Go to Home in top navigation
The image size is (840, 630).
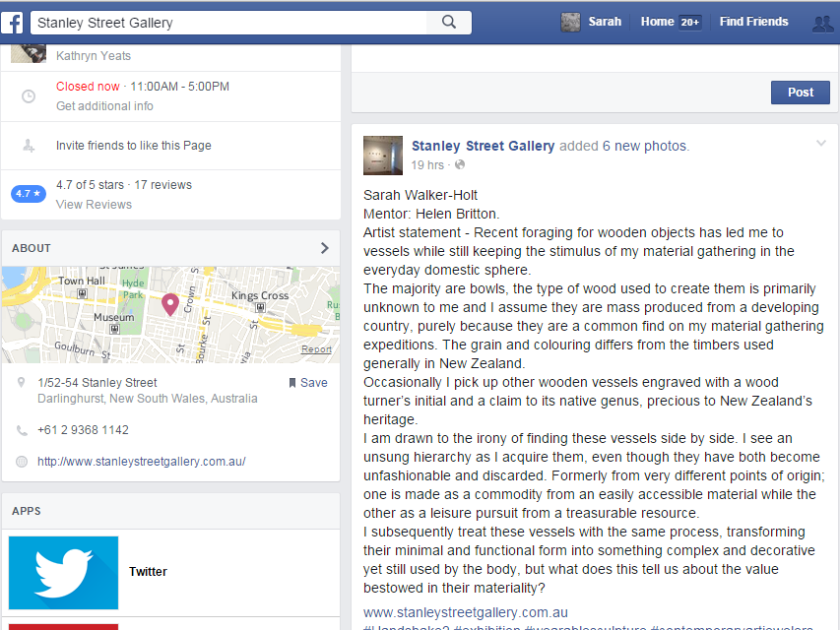pos(657,22)
